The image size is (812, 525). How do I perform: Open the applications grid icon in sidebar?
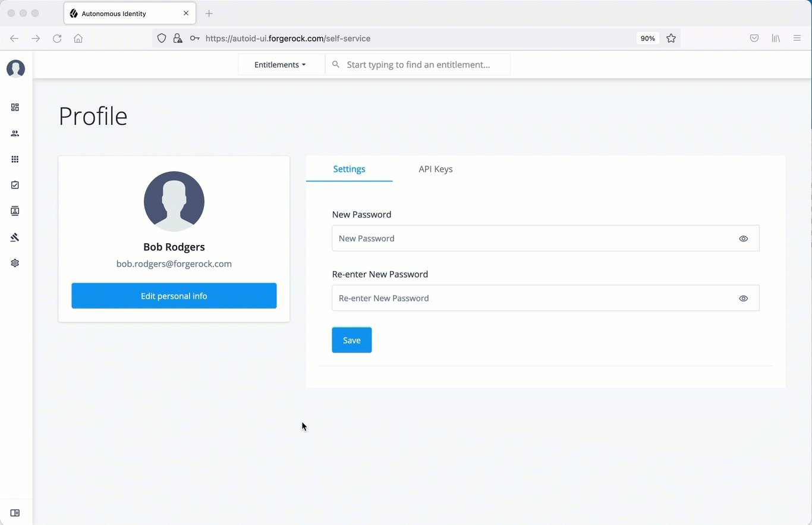pos(15,159)
